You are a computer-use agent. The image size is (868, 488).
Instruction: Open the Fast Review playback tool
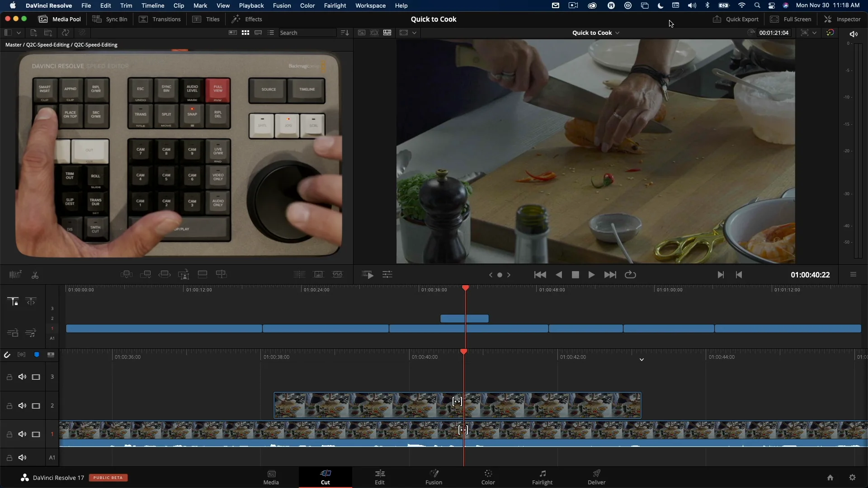pyautogui.click(x=368, y=275)
